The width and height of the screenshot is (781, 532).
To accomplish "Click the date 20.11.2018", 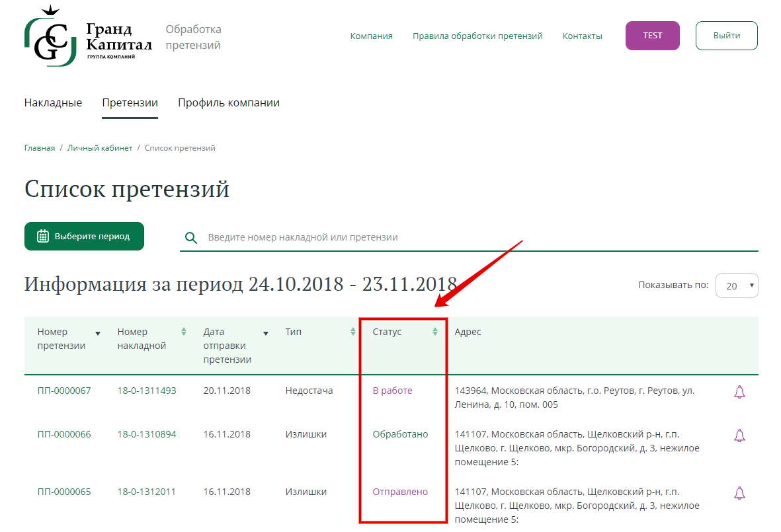I will [227, 391].
